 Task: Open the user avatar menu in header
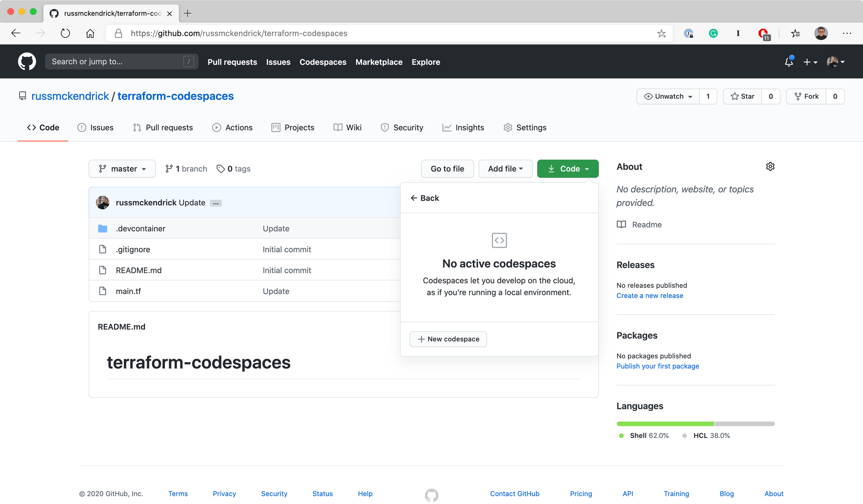[836, 62]
